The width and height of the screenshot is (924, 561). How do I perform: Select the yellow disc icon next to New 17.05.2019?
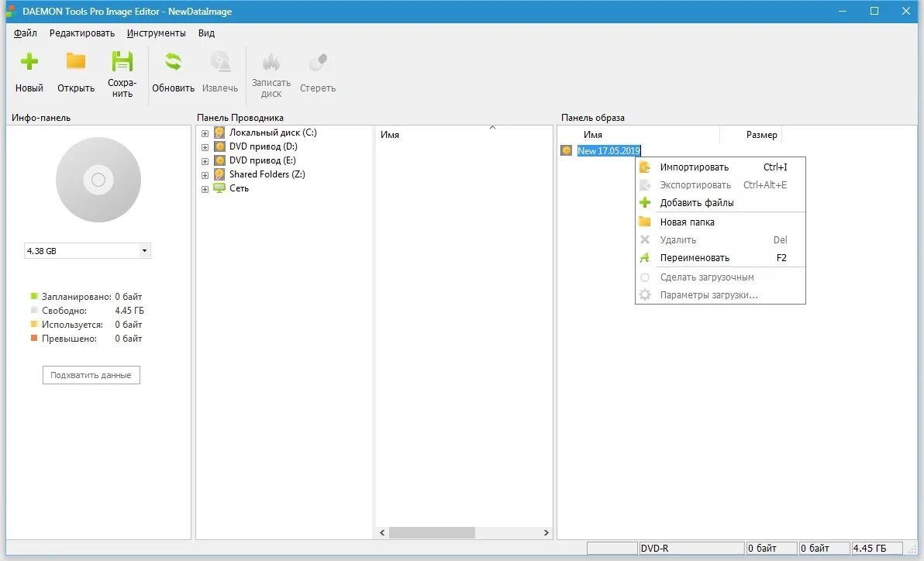tap(566, 150)
